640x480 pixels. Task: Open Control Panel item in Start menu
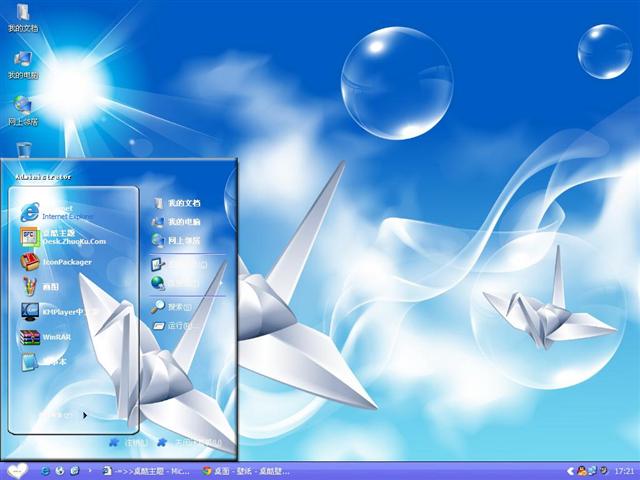click(x=180, y=265)
